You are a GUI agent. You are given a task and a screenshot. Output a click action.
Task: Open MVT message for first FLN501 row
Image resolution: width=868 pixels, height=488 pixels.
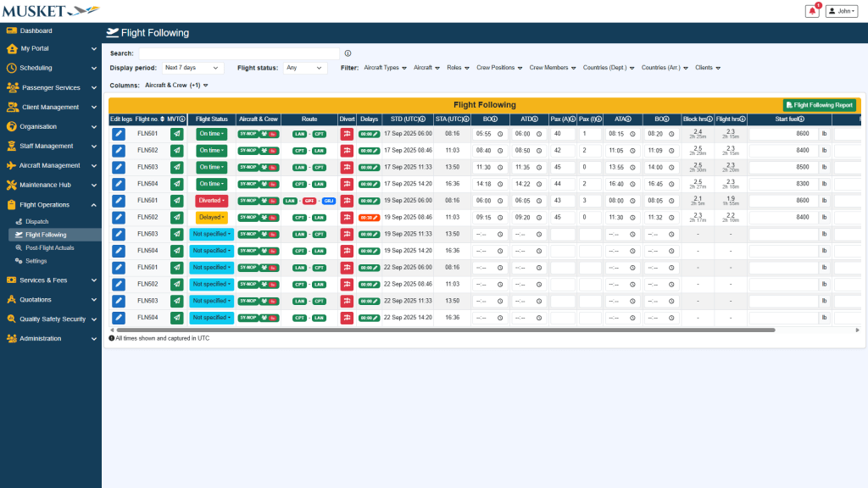(x=176, y=134)
